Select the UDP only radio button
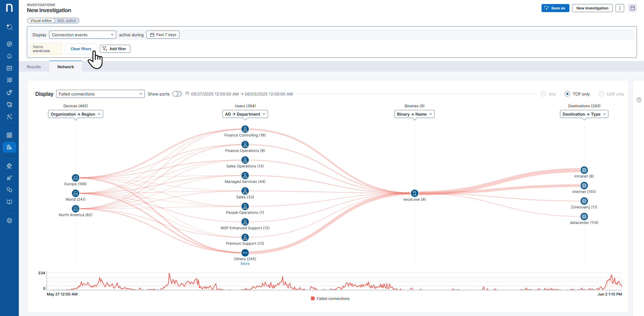 (x=601, y=94)
